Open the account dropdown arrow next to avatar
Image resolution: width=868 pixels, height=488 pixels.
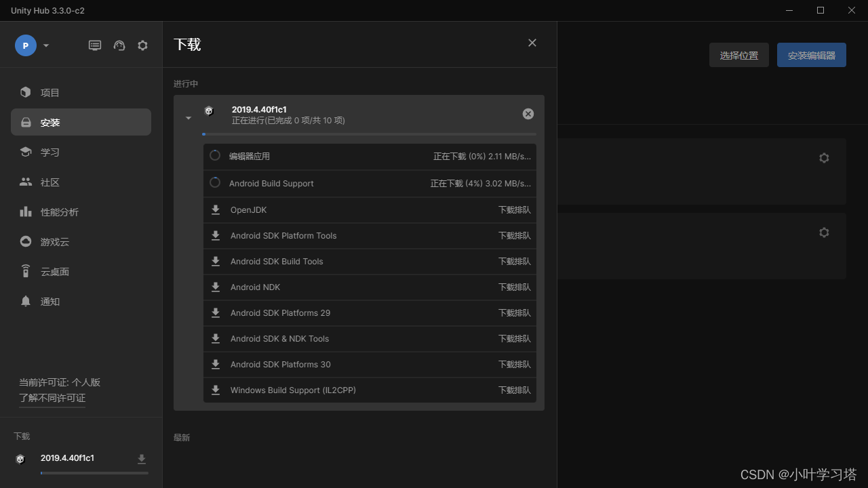click(46, 46)
